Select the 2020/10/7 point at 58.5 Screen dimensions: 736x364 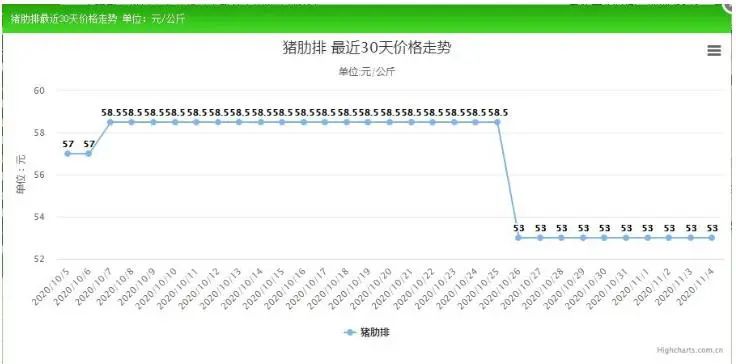pyautogui.click(x=110, y=122)
